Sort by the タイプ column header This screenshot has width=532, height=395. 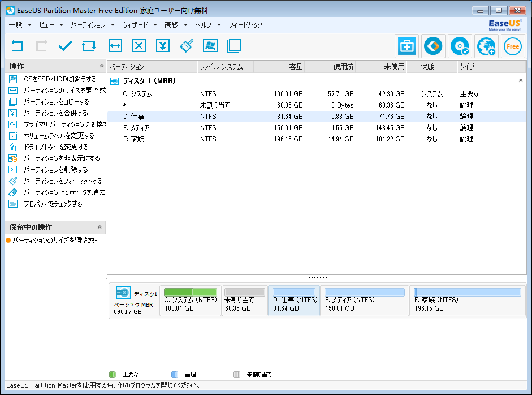click(x=492, y=67)
